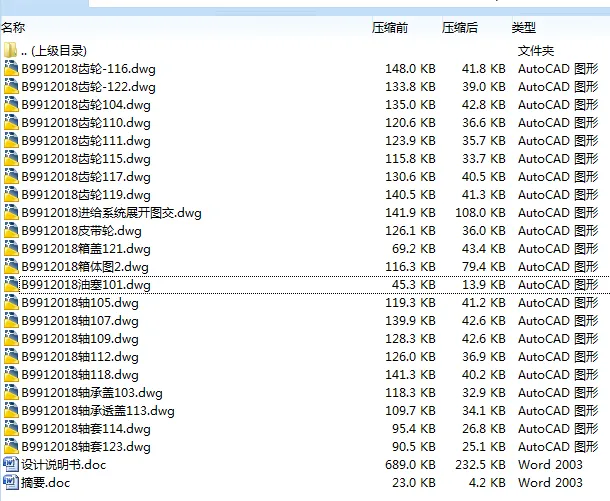Select file name B9912018轴105.dwg
Viewport: 610px width, 501px height.
80,303
